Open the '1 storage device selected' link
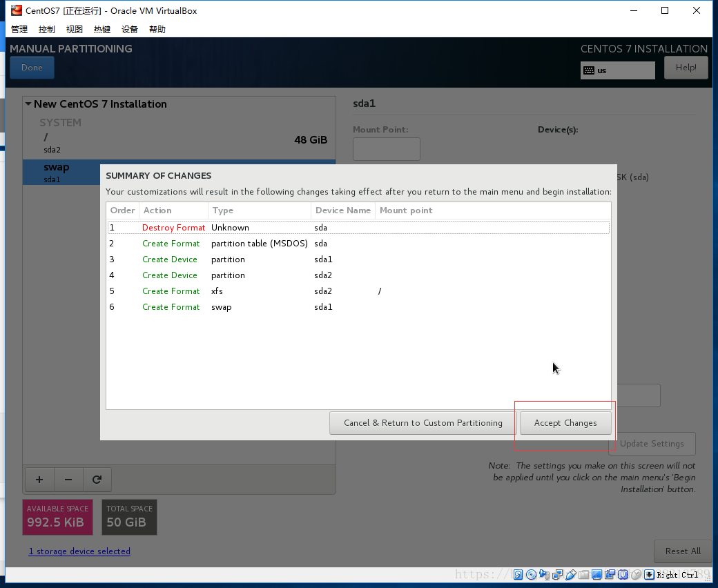The image size is (718, 588). (79, 551)
